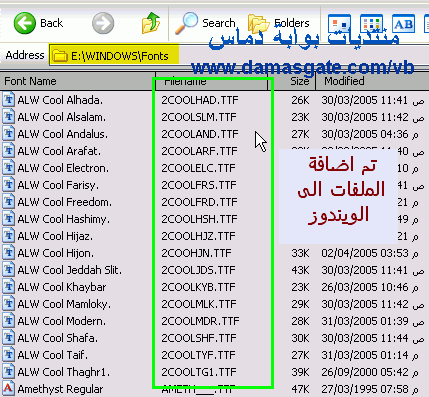
Task: Sort by Font Name column header
Action: 77,81
